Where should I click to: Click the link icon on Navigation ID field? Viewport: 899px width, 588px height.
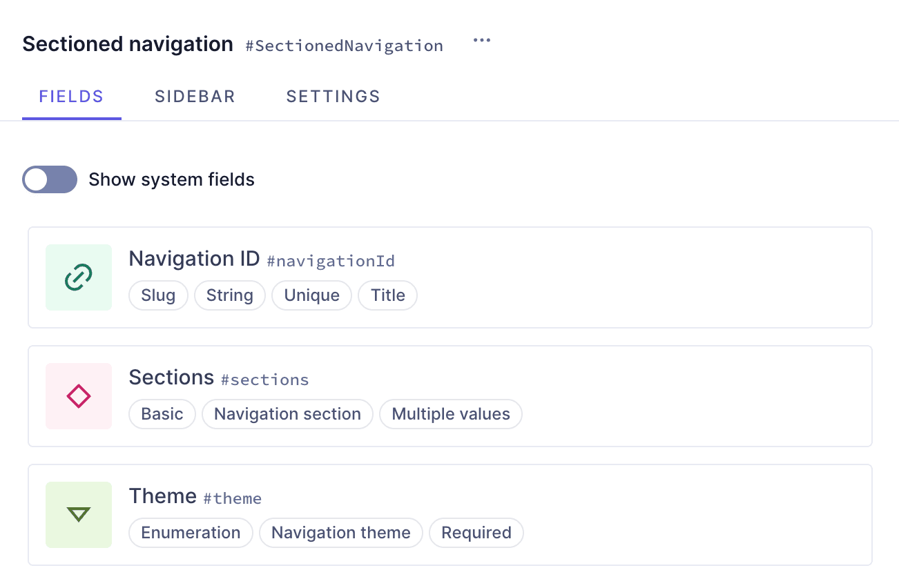click(x=78, y=277)
